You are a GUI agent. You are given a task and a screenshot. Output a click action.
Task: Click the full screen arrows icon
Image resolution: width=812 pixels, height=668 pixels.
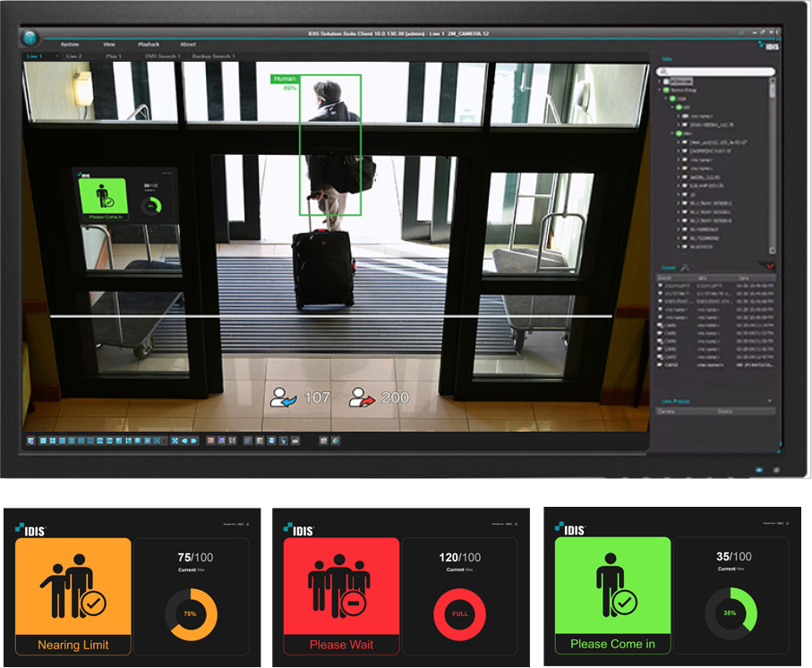click(x=174, y=441)
